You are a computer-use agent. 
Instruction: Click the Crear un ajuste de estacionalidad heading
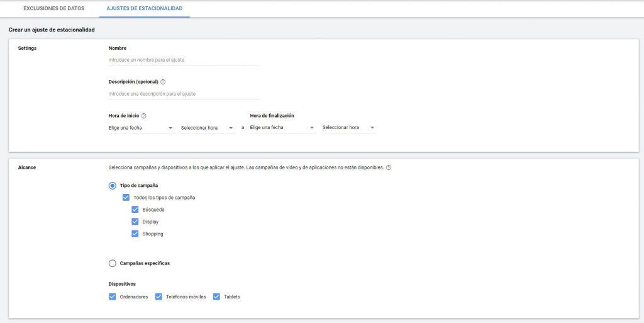pos(52,30)
